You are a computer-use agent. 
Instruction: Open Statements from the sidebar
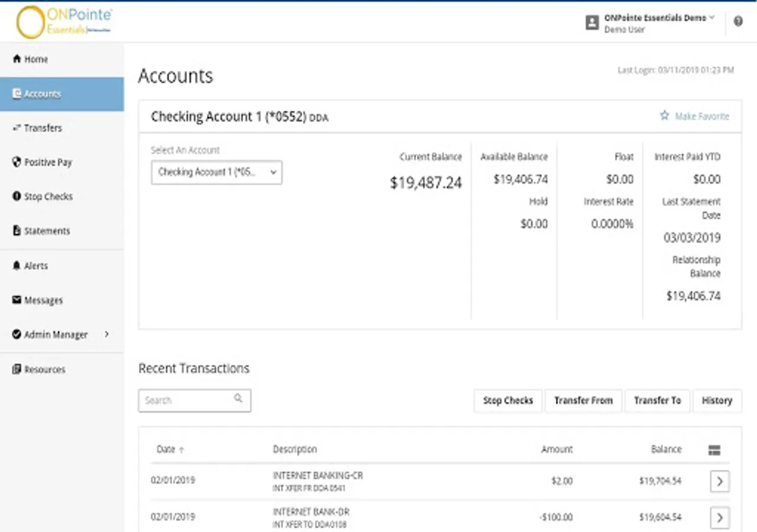pos(47,231)
